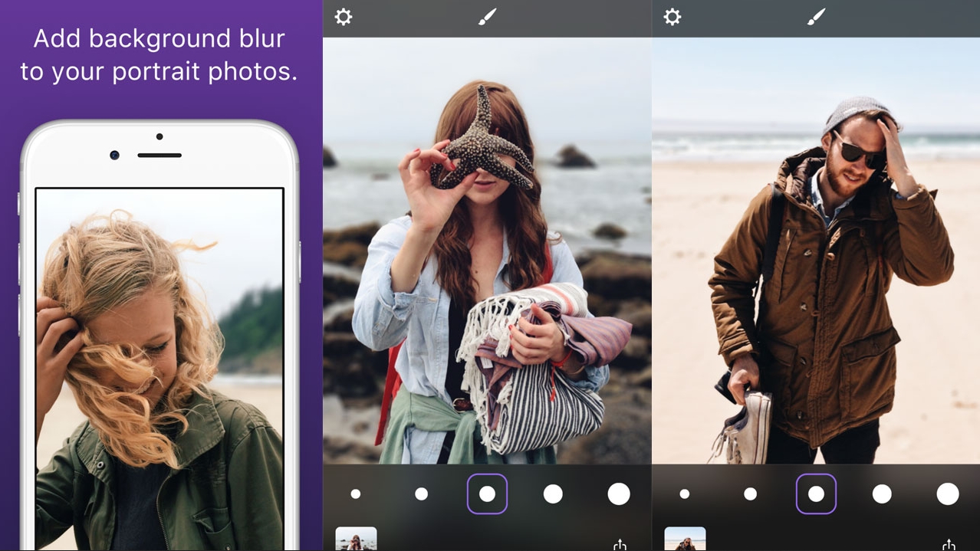Open settings gear on the beach man screen
The image size is (980, 551).
click(673, 17)
